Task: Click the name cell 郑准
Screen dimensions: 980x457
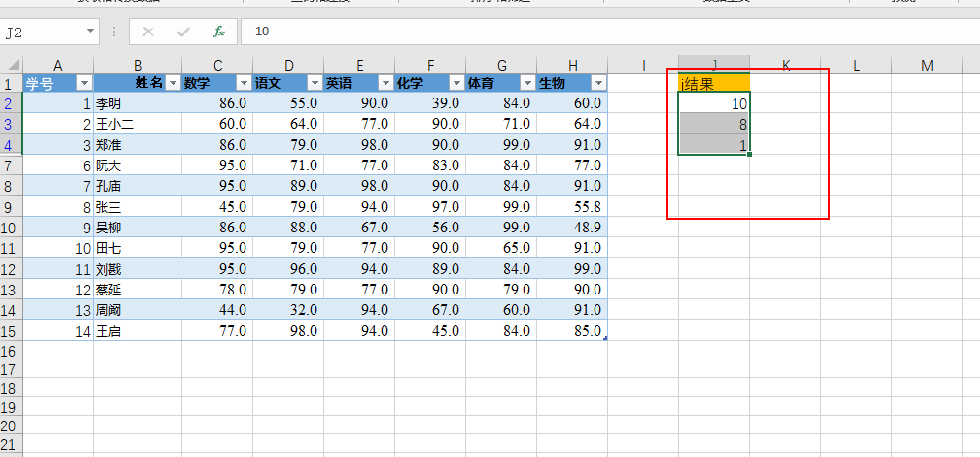Action: point(137,145)
